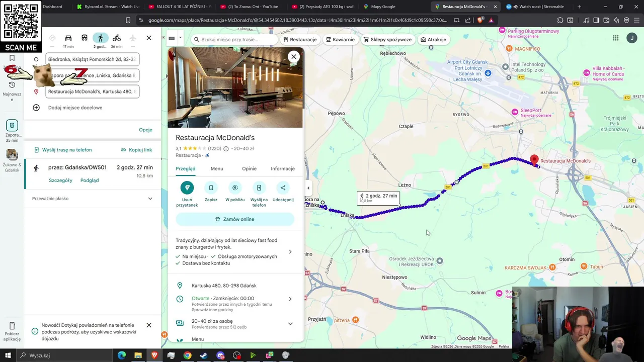The image size is (644, 362).
Task: Switch to the Opinie tab
Action: click(249, 169)
